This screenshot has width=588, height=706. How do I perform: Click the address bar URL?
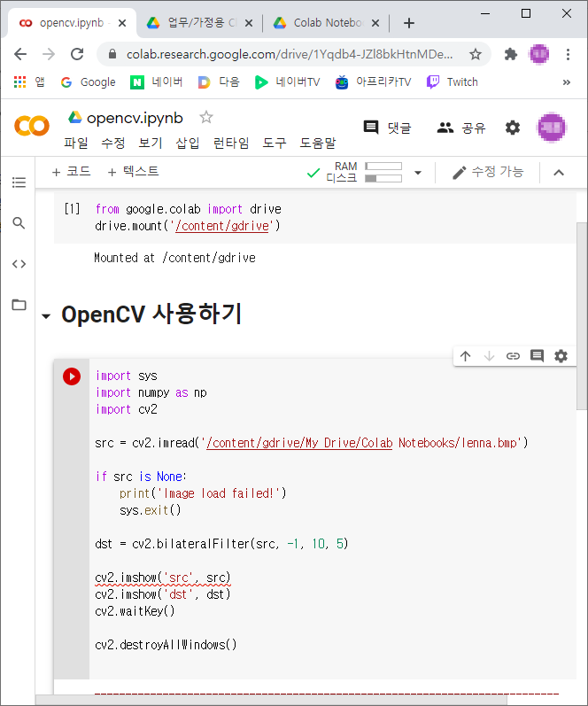[290, 55]
